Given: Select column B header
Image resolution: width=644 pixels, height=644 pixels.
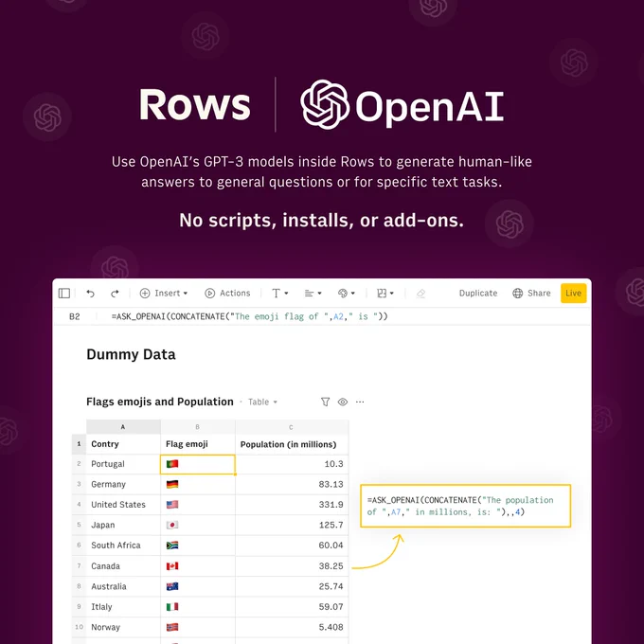Looking at the screenshot, I should click(198, 427).
